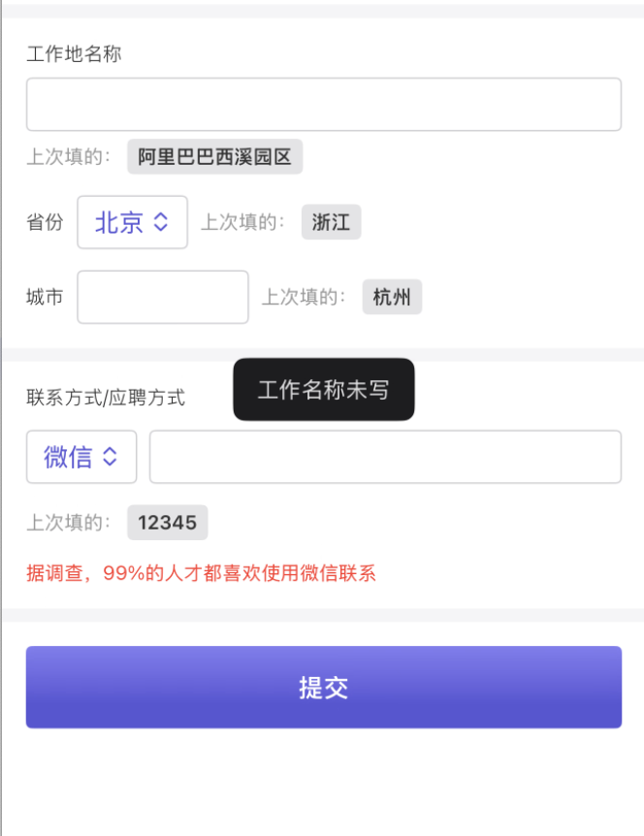
Task: Click the red 微信 survey hint text
Action: (x=201, y=573)
